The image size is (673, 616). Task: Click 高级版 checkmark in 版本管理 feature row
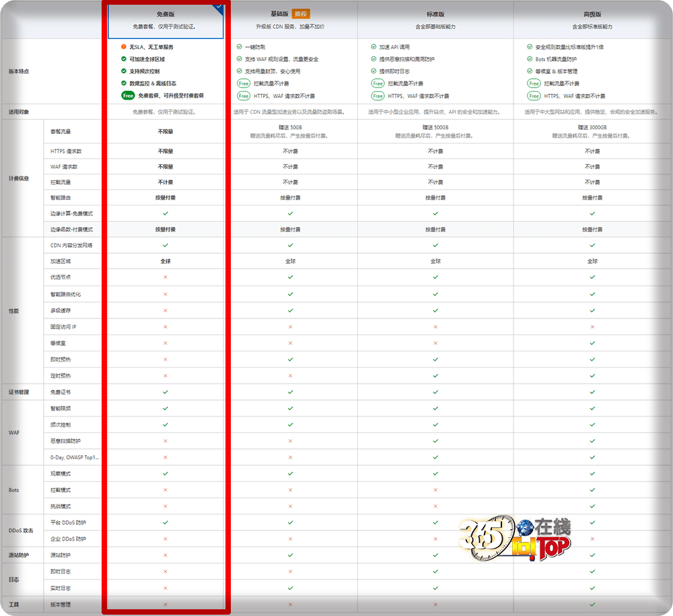point(592,605)
